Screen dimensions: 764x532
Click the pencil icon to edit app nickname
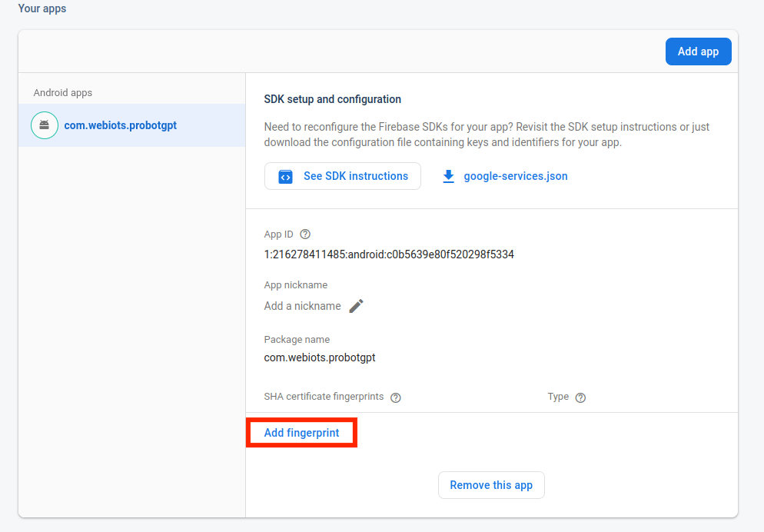pyautogui.click(x=356, y=306)
